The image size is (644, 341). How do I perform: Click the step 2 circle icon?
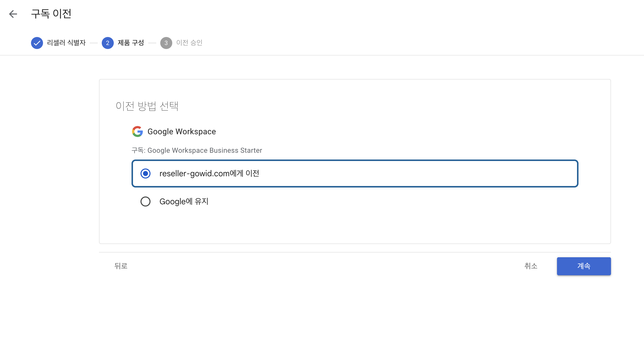[107, 43]
